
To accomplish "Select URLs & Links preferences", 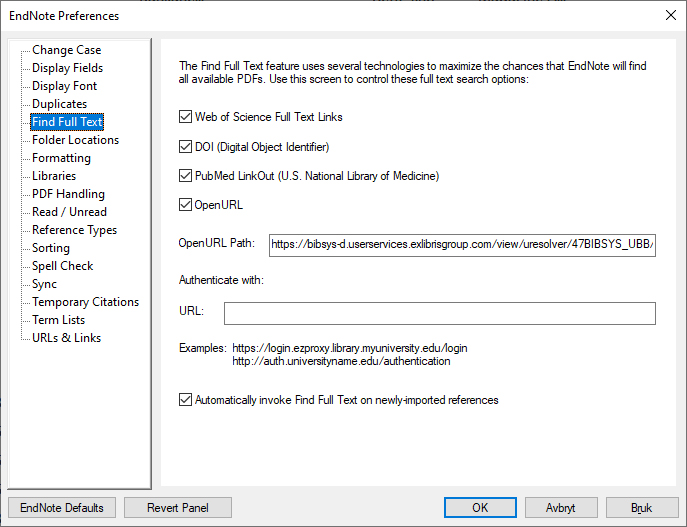I will [67, 337].
